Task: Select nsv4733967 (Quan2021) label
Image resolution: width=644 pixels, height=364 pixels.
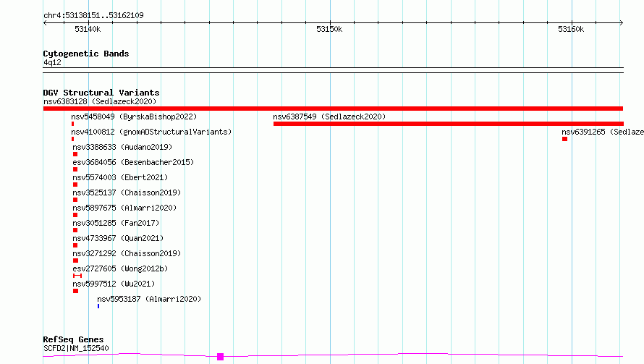Action: pyautogui.click(x=118, y=238)
